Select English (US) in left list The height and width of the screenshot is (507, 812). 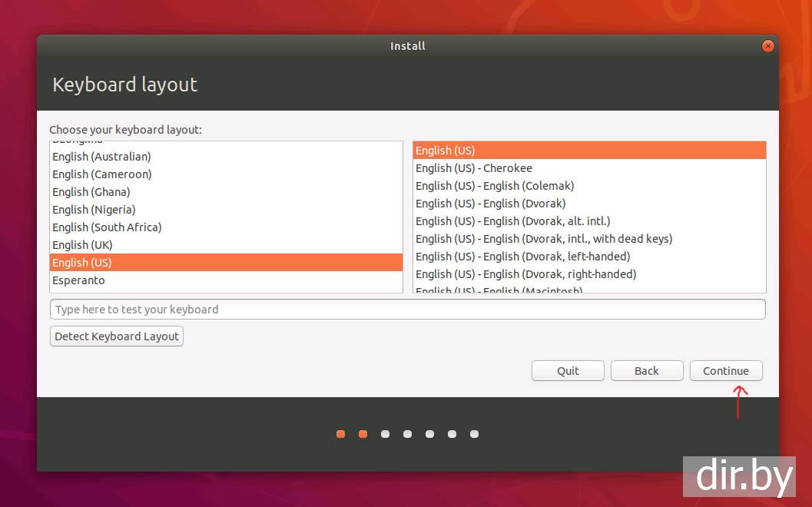tap(227, 263)
